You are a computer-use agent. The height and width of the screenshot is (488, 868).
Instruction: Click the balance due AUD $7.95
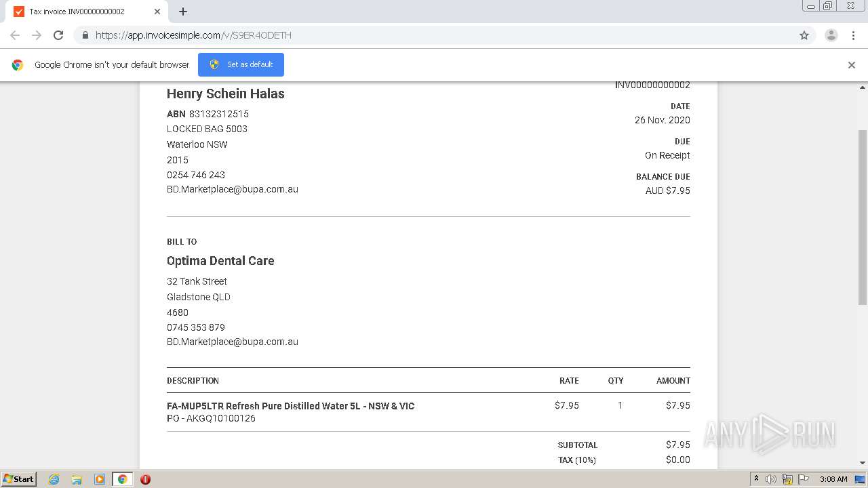click(x=668, y=190)
